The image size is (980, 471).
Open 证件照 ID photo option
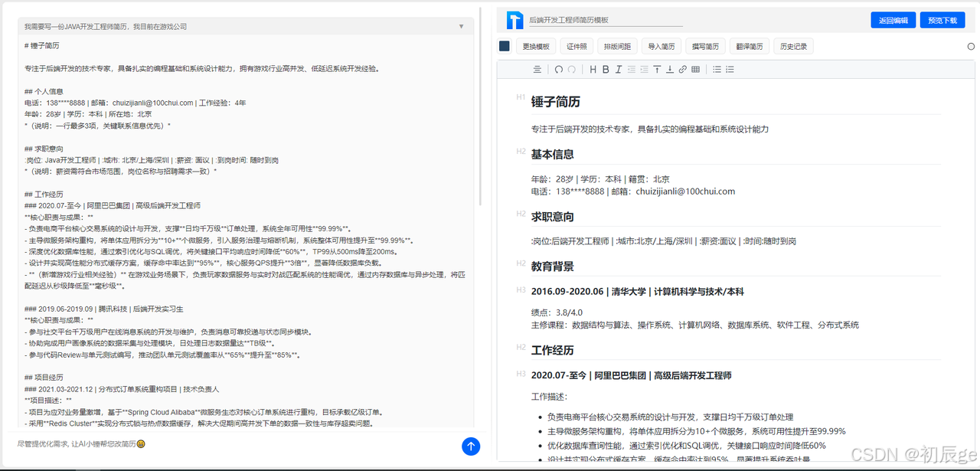point(577,46)
